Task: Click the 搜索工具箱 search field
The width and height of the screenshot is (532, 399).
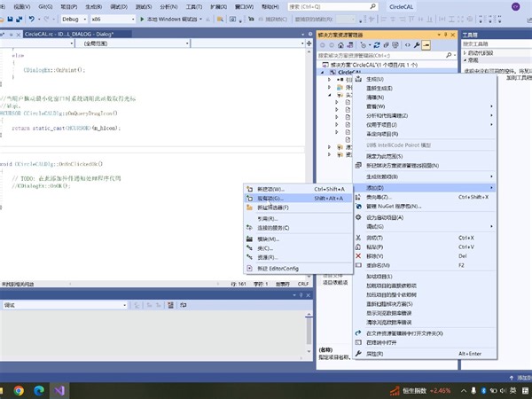Action: pos(497,43)
